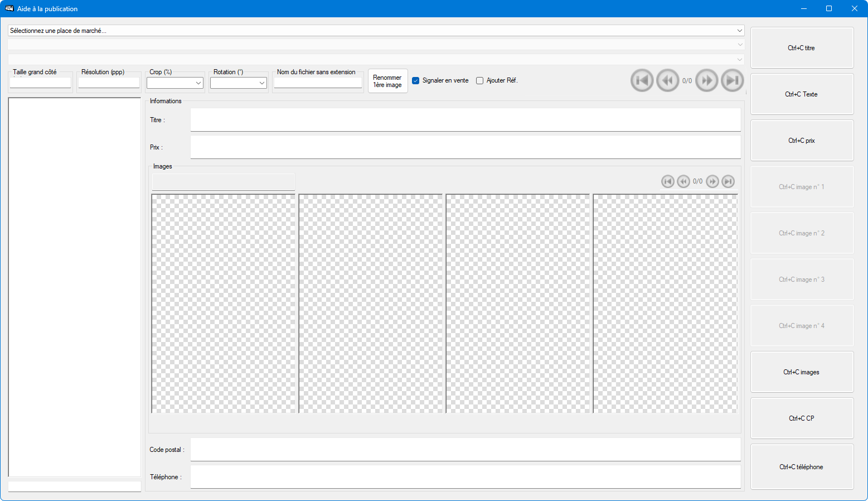Enable the Ajouter Réf. checkbox
The height and width of the screenshot is (501, 868).
(x=479, y=80)
